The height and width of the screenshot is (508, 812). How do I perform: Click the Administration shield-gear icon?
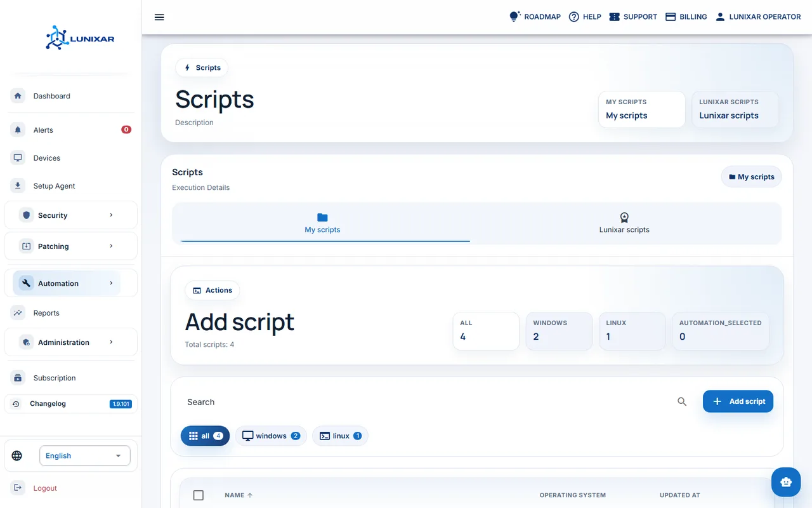[x=26, y=342]
